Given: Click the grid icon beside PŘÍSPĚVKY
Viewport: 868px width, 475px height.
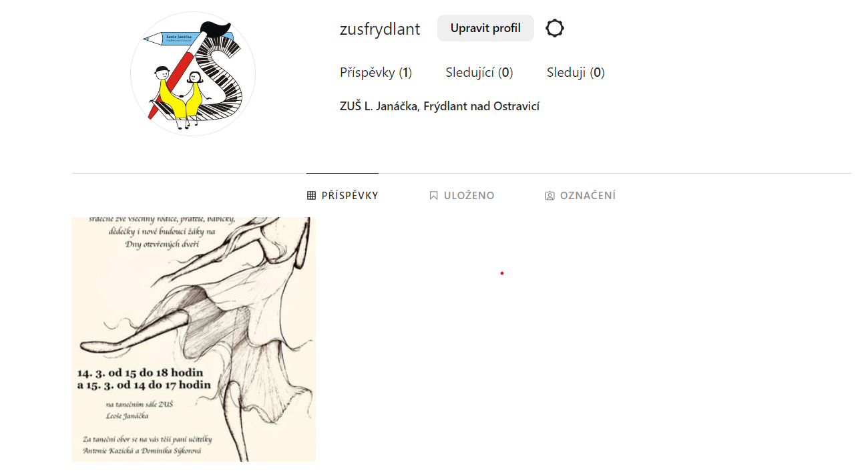Looking at the screenshot, I should pyautogui.click(x=311, y=196).
